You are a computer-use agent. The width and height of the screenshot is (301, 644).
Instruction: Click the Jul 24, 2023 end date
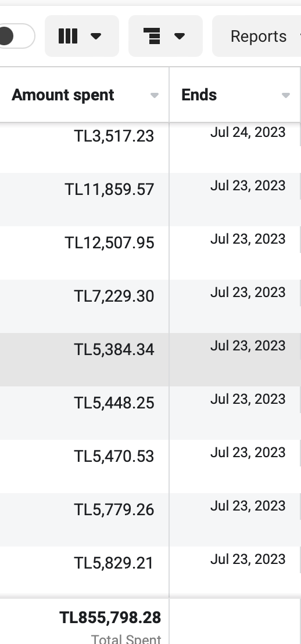click(248, 132)
